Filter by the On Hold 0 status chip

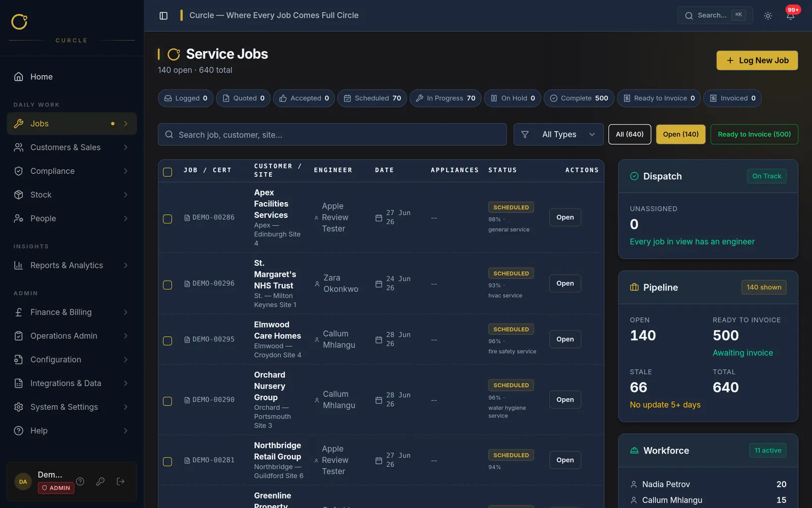pyautogui.click(x=513, y=98)
